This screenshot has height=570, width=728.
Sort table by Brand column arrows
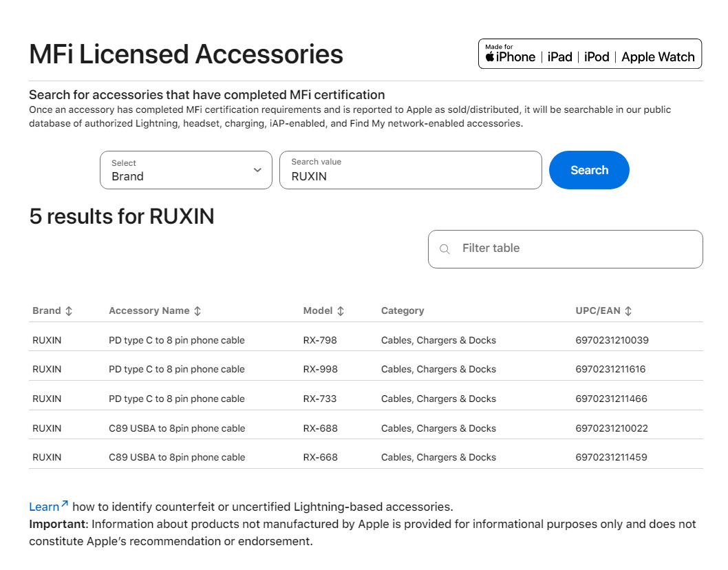coord(69,311)
